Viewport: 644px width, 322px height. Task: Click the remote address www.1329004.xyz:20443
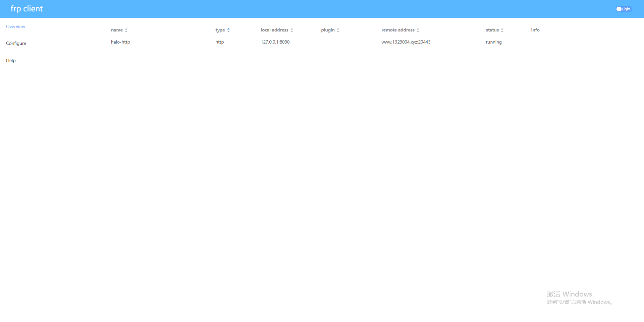tap(406, 42)
